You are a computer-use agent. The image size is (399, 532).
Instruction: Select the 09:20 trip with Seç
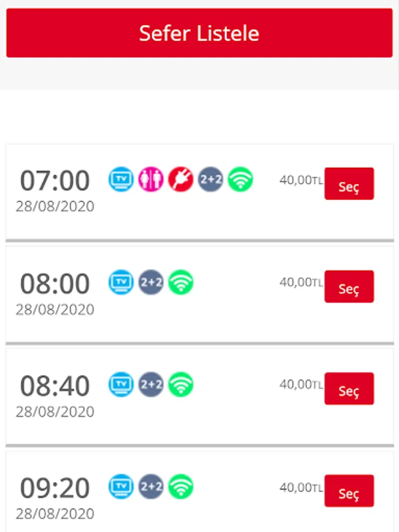(x=349, y=491)
